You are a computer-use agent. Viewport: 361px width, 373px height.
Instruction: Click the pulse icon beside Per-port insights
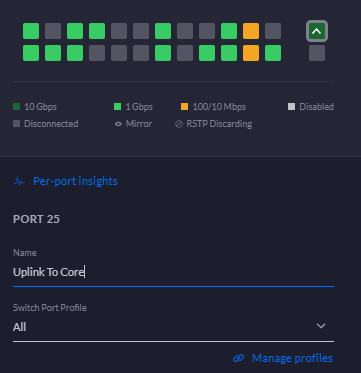point(19,181)
